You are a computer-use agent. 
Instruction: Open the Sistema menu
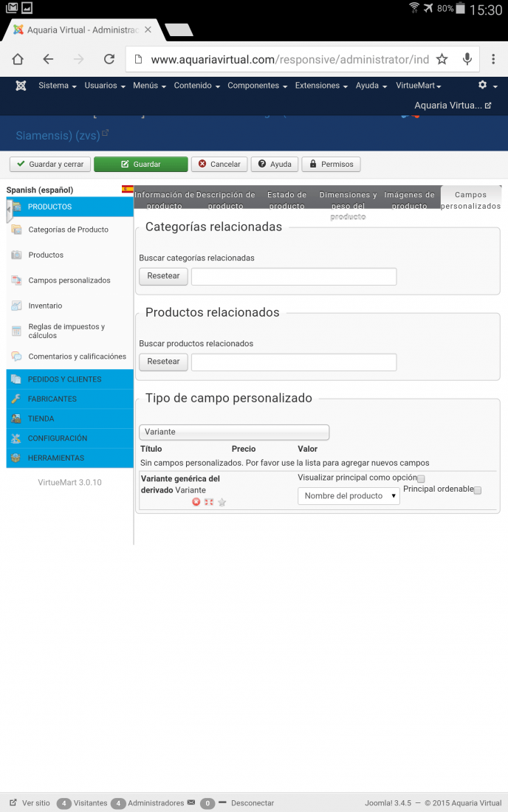pos(58,86)
